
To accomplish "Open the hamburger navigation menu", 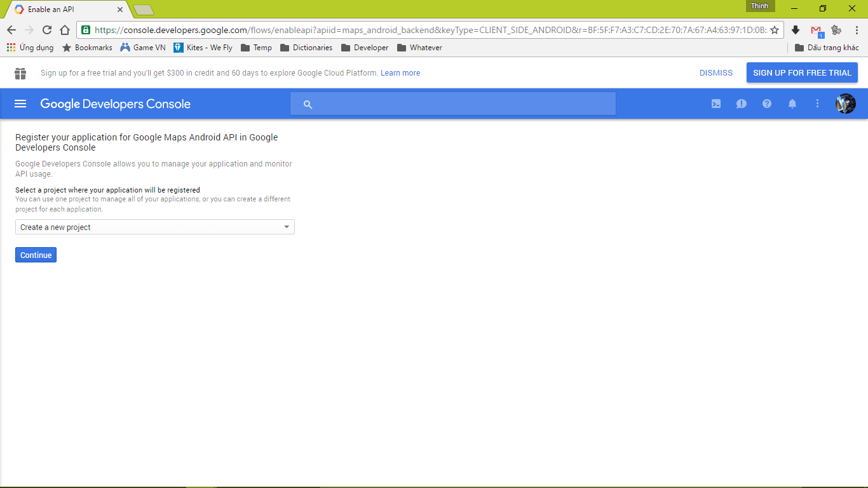I will click(20, 104).
